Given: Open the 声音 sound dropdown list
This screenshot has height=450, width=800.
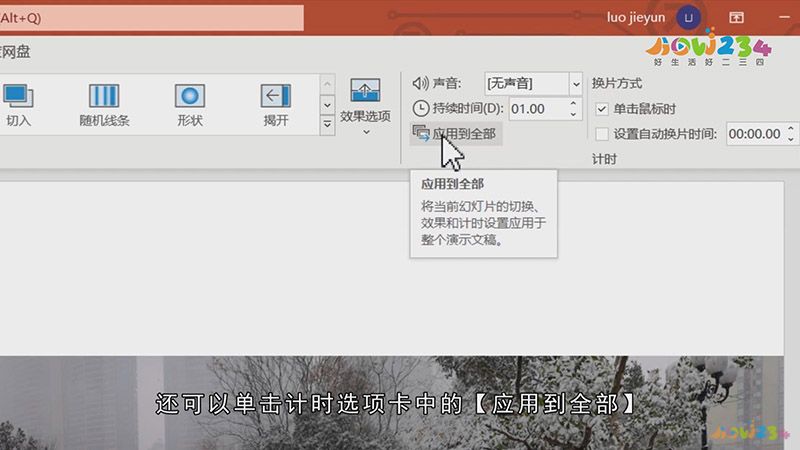Looking at the screenshot, I should coord(576,84).
